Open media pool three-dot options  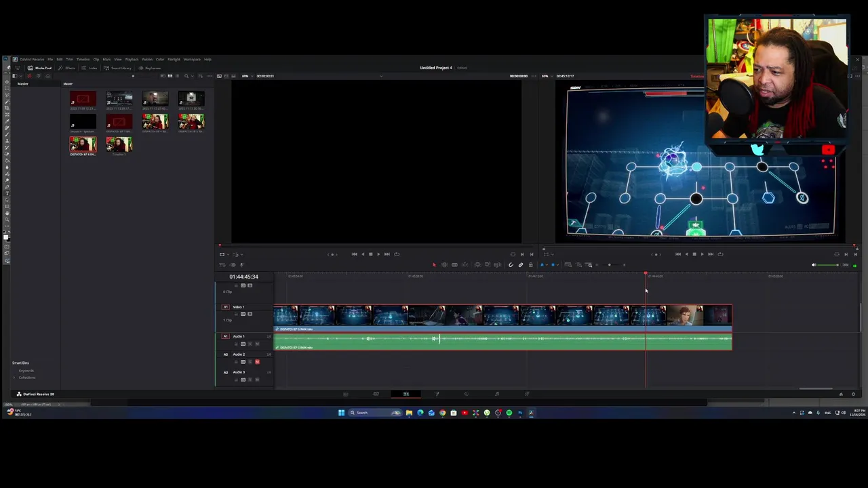coord(210,76)
